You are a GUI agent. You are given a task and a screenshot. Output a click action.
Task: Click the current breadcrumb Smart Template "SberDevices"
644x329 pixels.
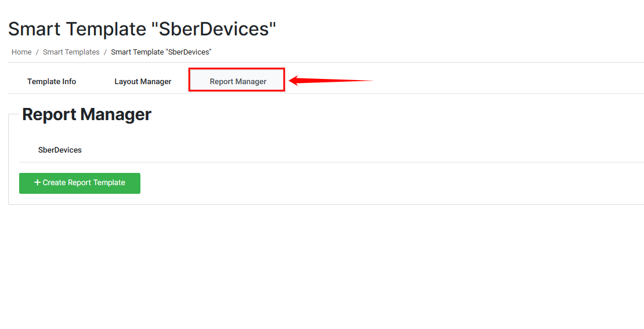tap(161, 52)
